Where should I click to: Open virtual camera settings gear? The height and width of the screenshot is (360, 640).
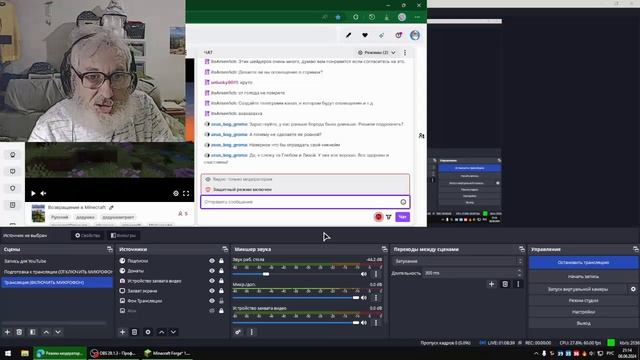(x=633, y=289)
